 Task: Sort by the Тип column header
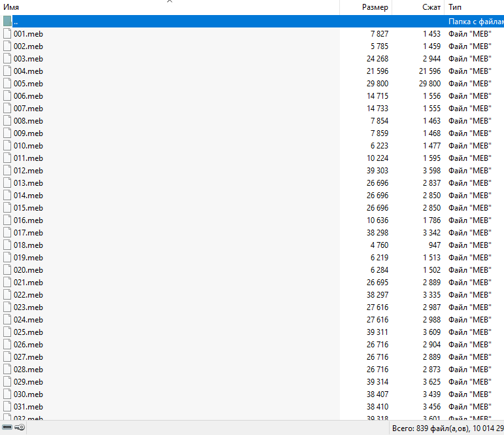[474, 7]
